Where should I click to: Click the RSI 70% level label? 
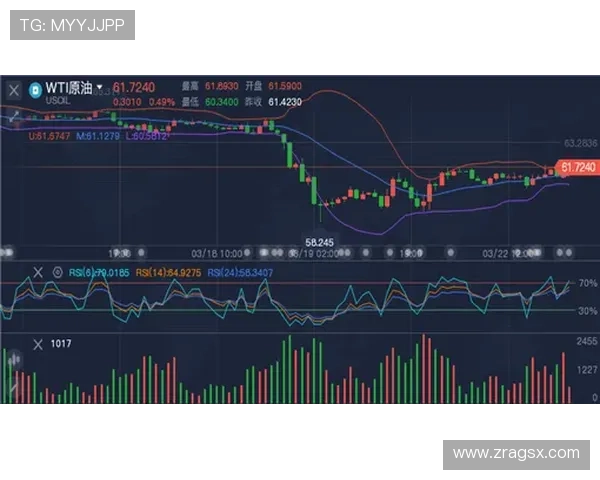(x=588, y=283)
